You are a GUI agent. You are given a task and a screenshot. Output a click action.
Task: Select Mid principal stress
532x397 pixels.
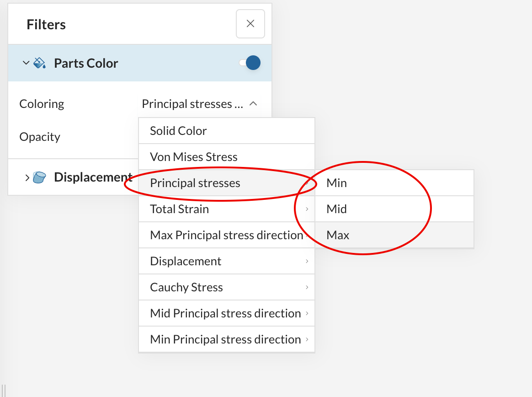click(394, 209)
